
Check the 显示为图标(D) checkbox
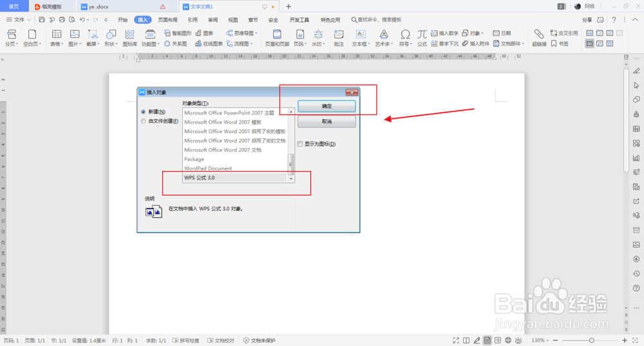click(300, 144)
